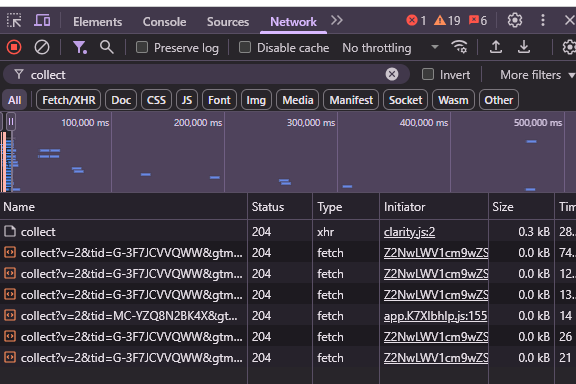Open the app.K7XIbhlp.js:155 initiator link
Image resolution: width=576 pixels, height=384 pixels.
coord(435,316)
